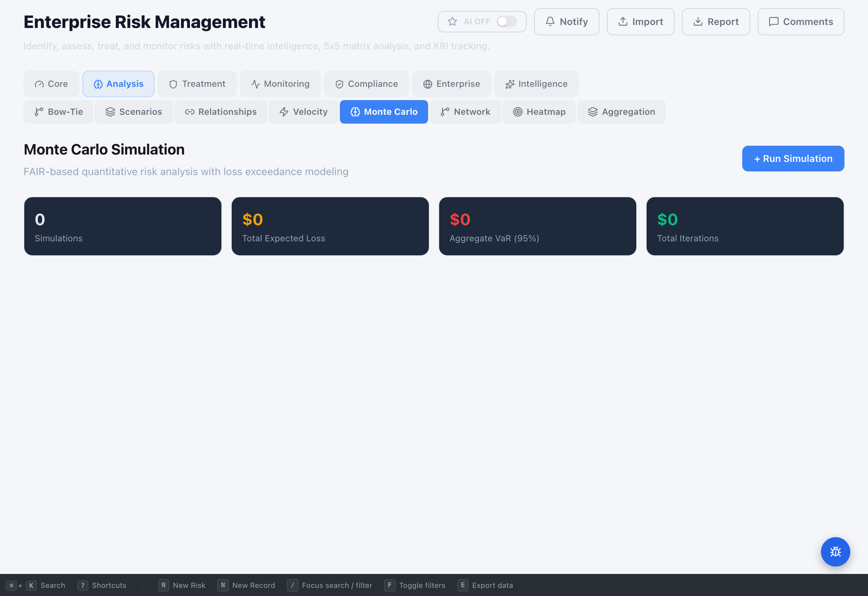Screen dimensions: 868x596
Task: Open the Network analysis view
Action: (x=465, y=111)
